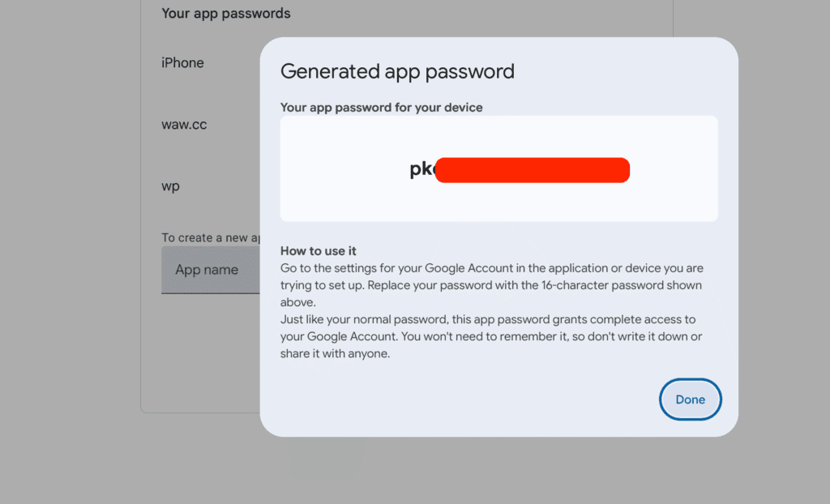Click the rounded border of the Done button
The image size is (830, 504).
point(690,381)
